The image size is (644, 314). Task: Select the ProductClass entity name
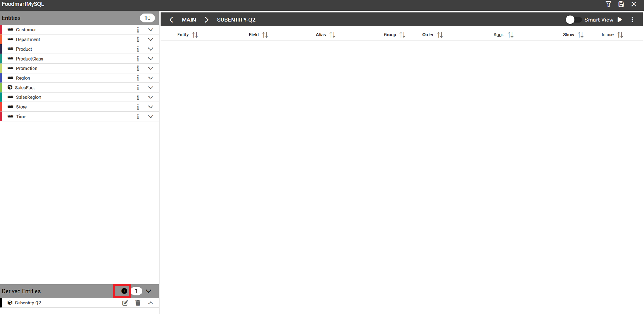click(x=29, y=59)
